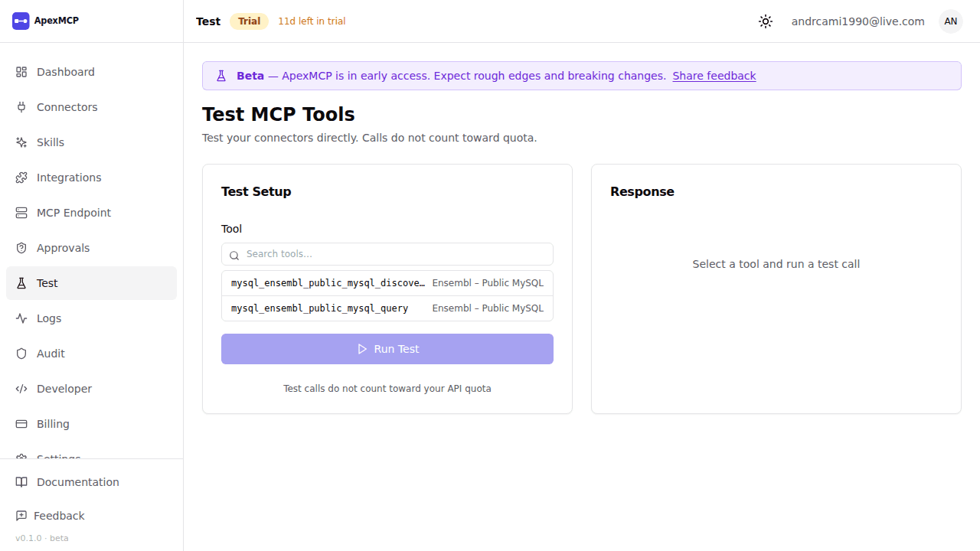
Task: Click the play icon on Run Test
Action: 362,349
